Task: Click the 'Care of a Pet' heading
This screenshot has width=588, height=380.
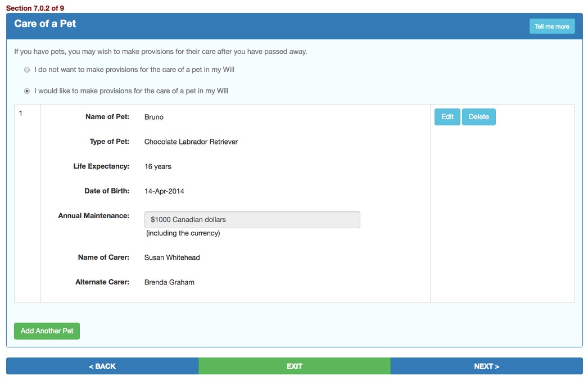Action: click(45, 24)
